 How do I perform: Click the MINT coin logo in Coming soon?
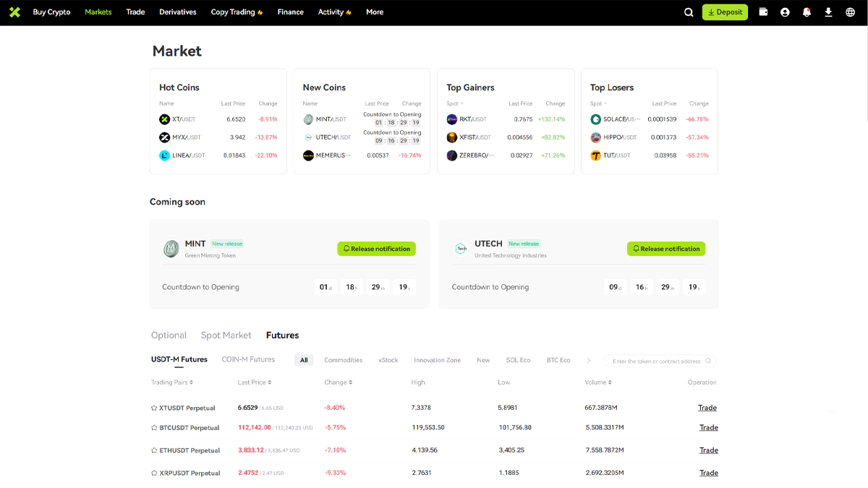(171, 249)
